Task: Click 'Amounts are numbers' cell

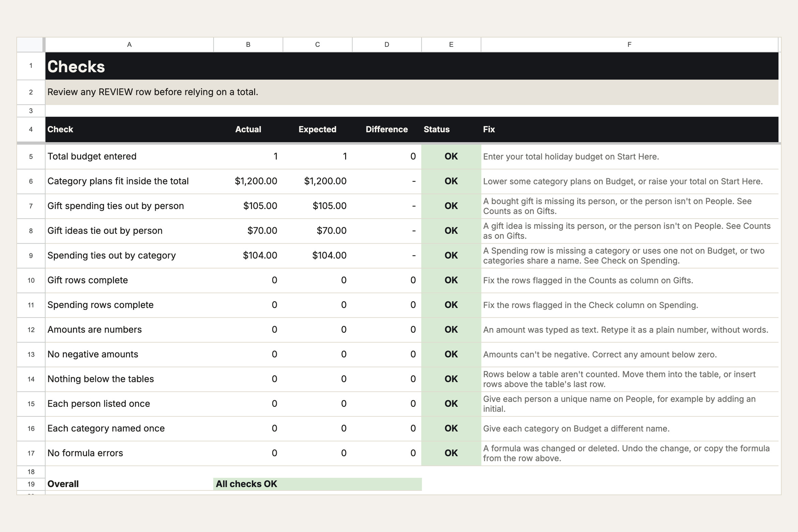Action: coord(129,330)
